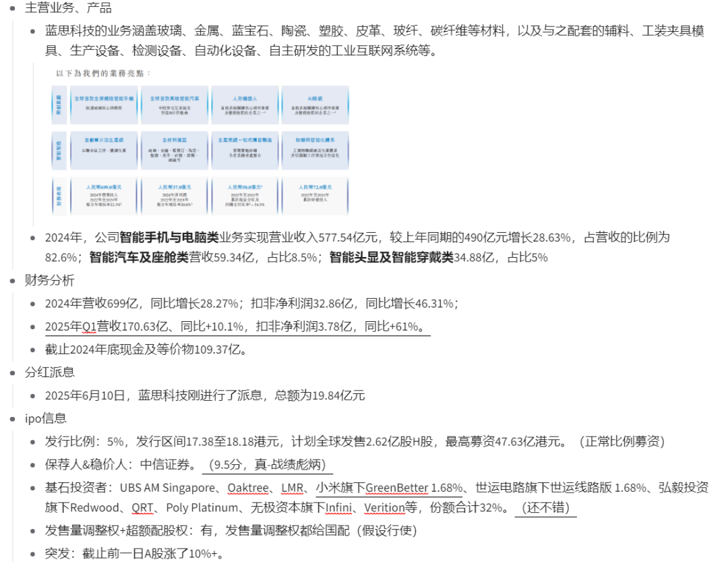Click the 主营业务、产品 heading text

68,8
